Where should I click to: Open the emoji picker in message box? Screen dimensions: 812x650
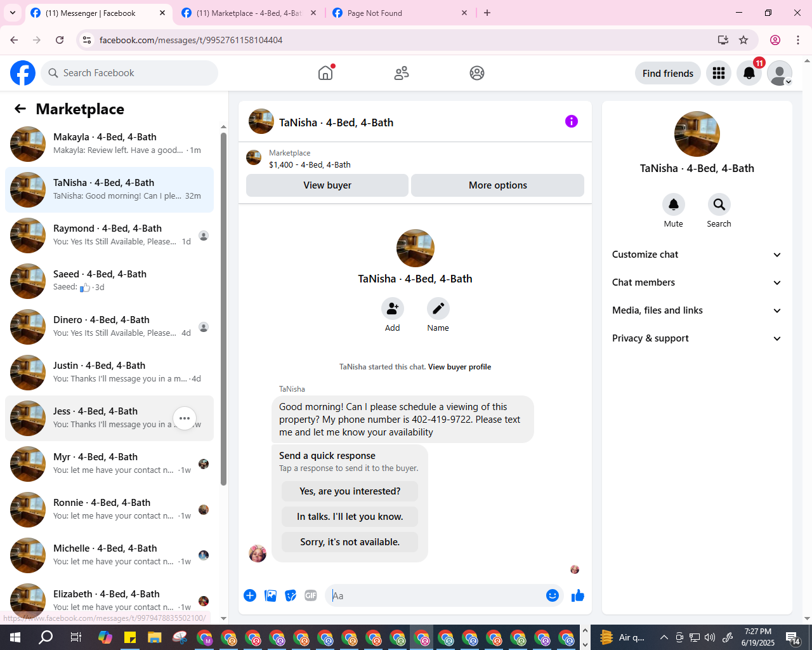pos(553,595)
